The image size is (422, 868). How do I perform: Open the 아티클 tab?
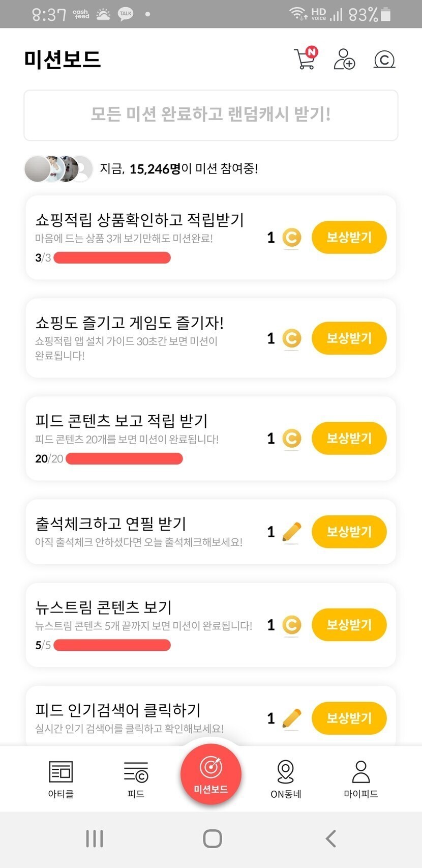point(61,778)
